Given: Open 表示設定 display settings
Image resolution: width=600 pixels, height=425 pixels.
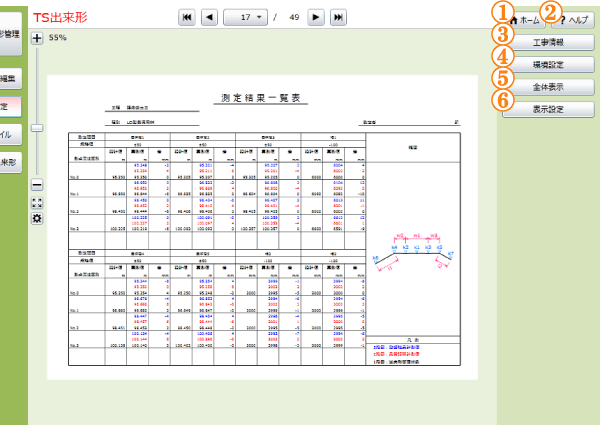Looking at the screenshot, I should point(548,109).
